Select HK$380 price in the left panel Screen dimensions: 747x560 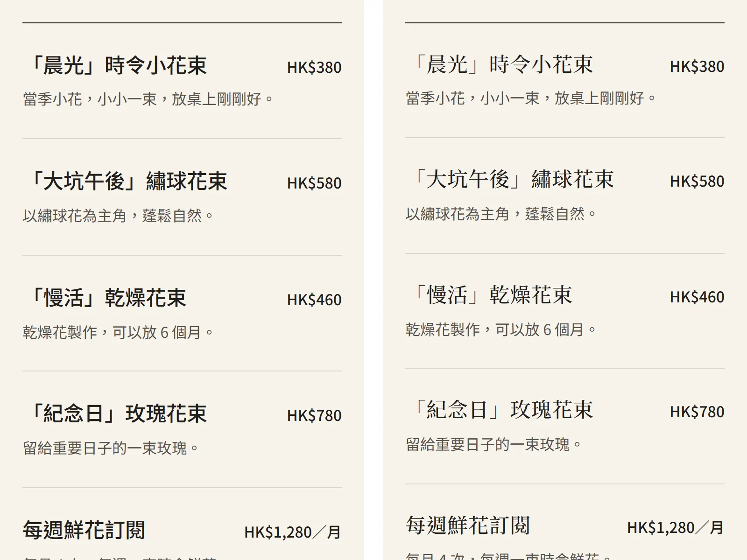(314, 67)
